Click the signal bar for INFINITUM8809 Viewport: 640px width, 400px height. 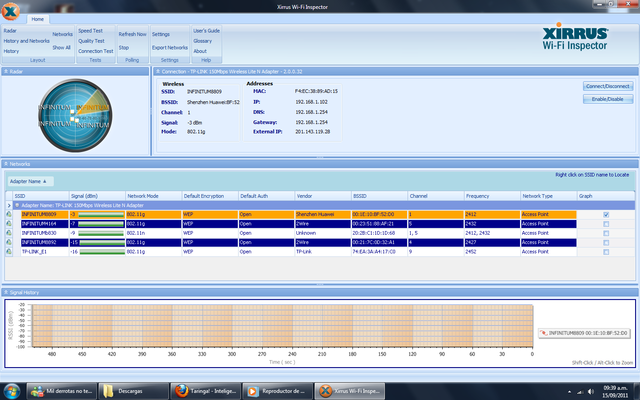101,214
